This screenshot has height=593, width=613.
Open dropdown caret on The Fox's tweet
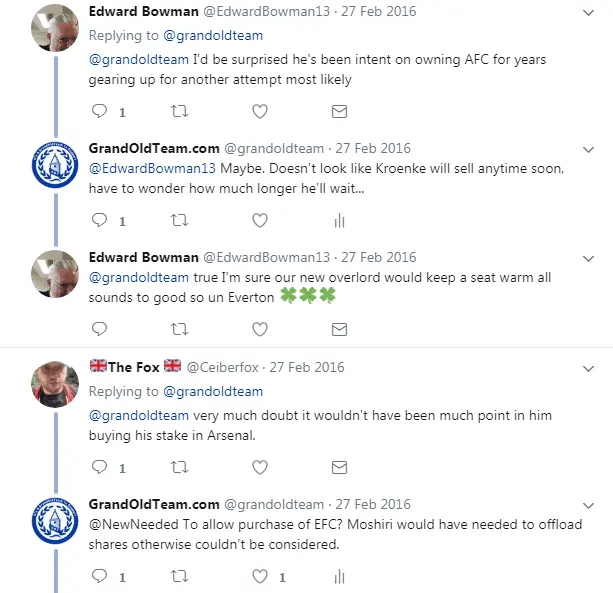(587, 367)
